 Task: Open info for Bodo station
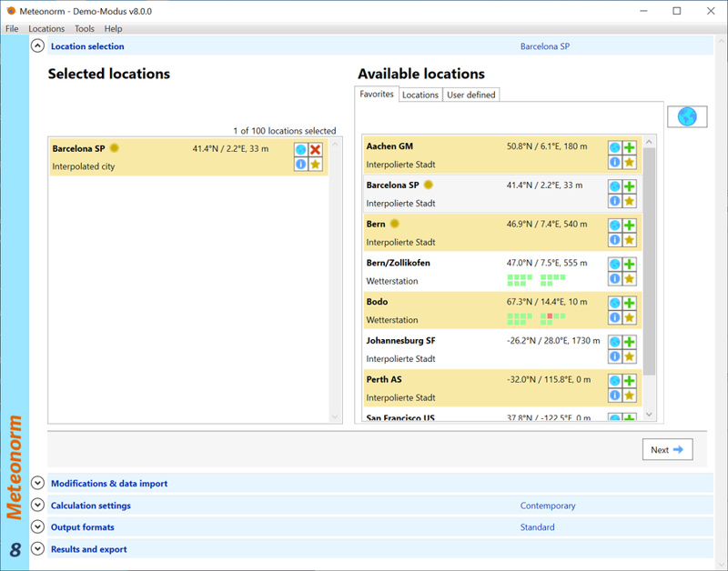coord(615,317)
